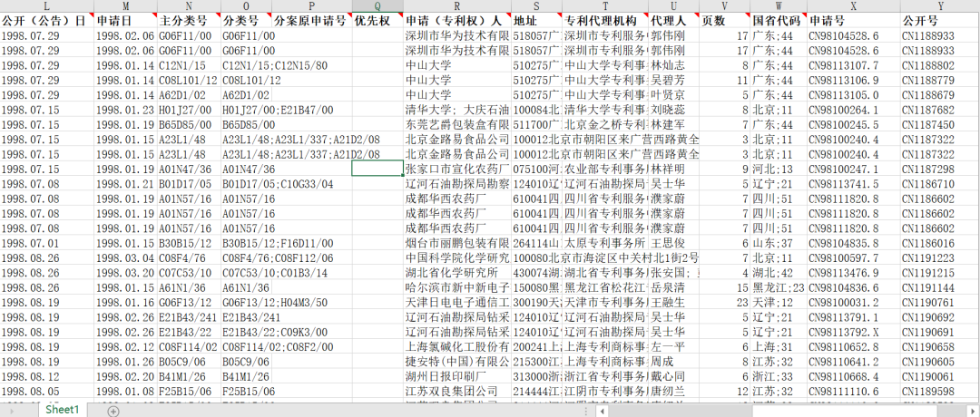Select agent cell 林祥明
Screen dimensions: 980x417
[x=673, y=170]
